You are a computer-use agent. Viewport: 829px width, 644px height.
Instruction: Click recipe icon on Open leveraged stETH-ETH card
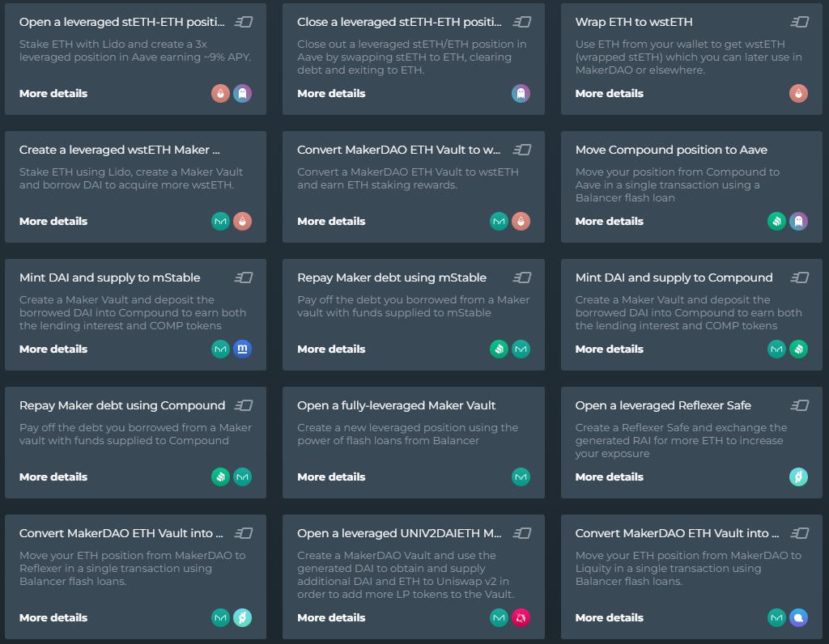point(244,22)
